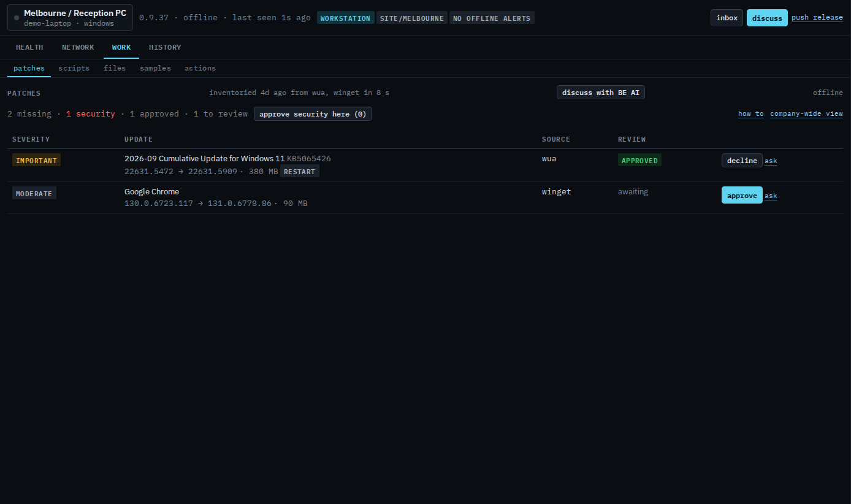Click the REVIEW column header
Screen dimensions: 851x504
[x=632, y=140]
